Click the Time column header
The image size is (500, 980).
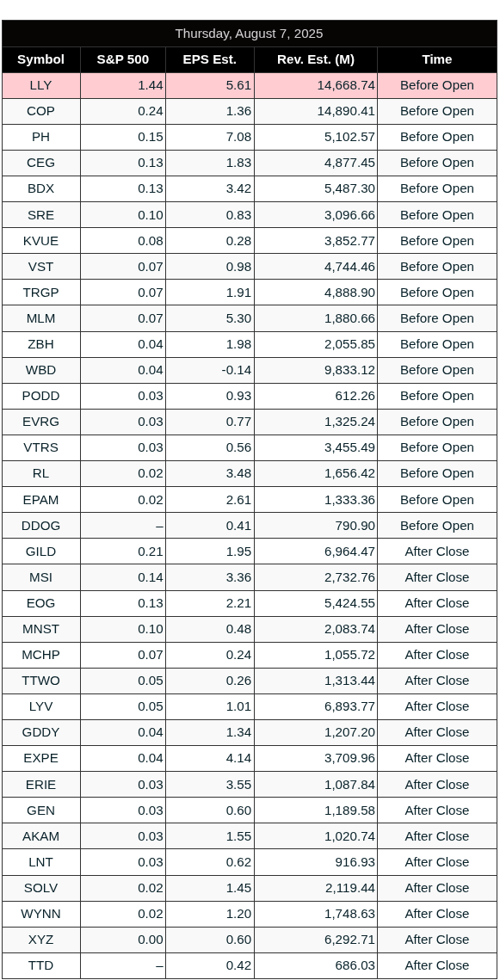point(437,60)
